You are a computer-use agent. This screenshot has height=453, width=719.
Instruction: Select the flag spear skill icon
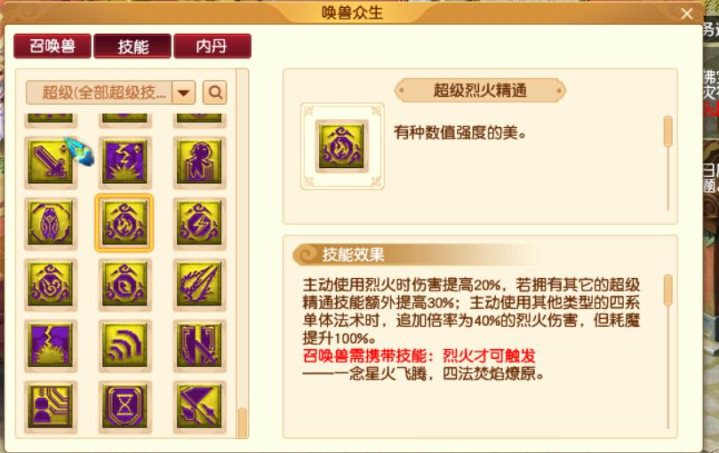click(x=199, y=407)
